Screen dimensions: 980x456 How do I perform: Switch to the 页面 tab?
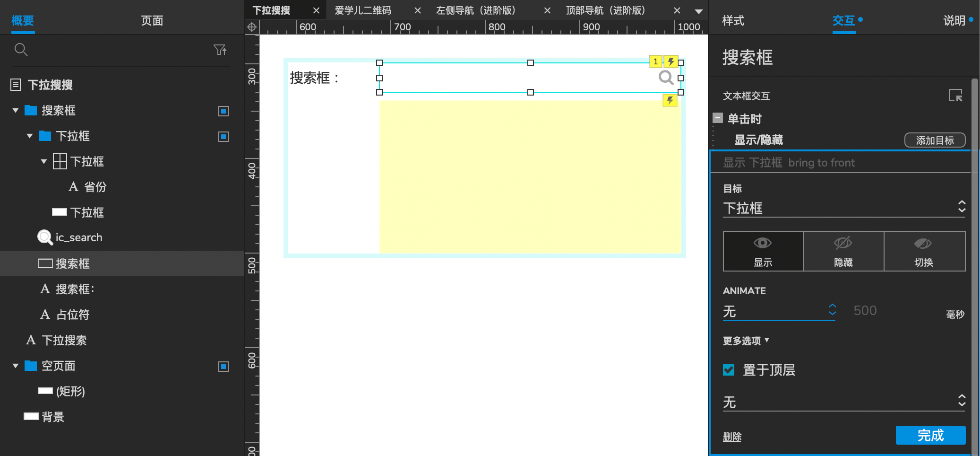pyautogui.click(x=152, y=20)
